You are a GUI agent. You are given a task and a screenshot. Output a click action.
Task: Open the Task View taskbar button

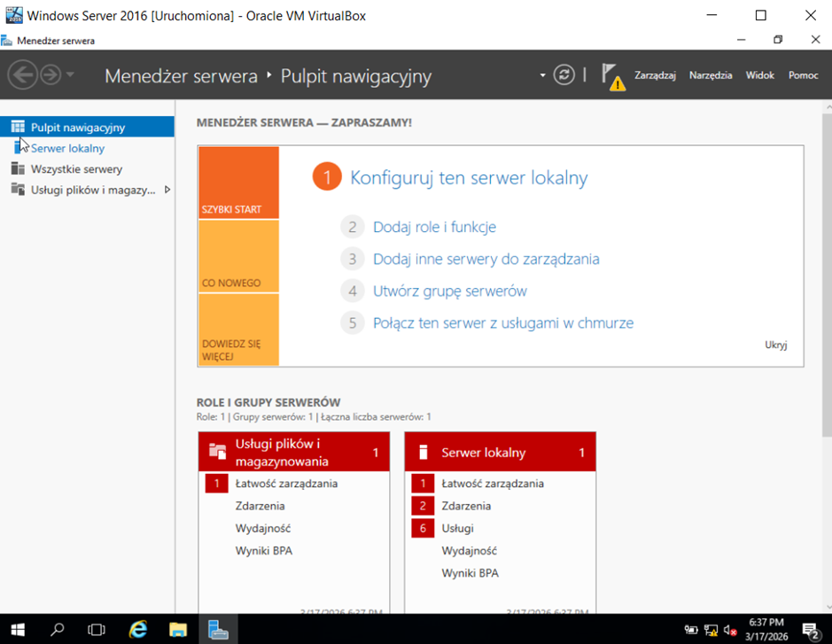coord(97,630)
